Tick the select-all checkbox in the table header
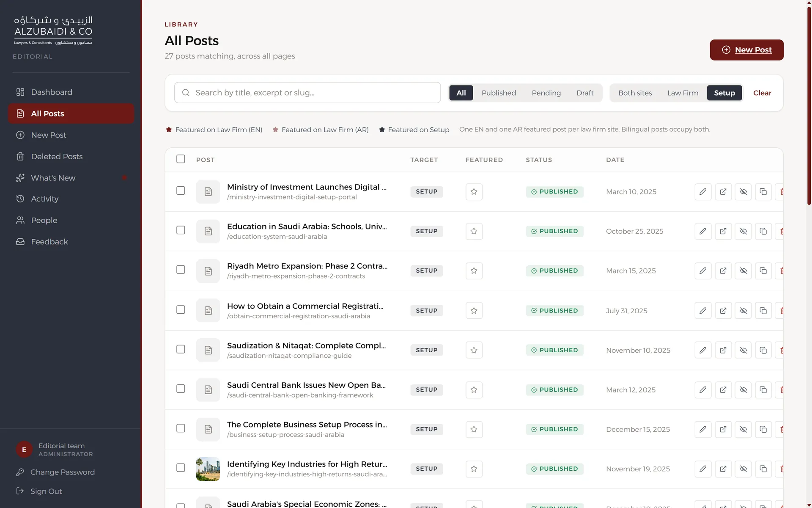Viewport: 812px width, 508px height. 181,159
